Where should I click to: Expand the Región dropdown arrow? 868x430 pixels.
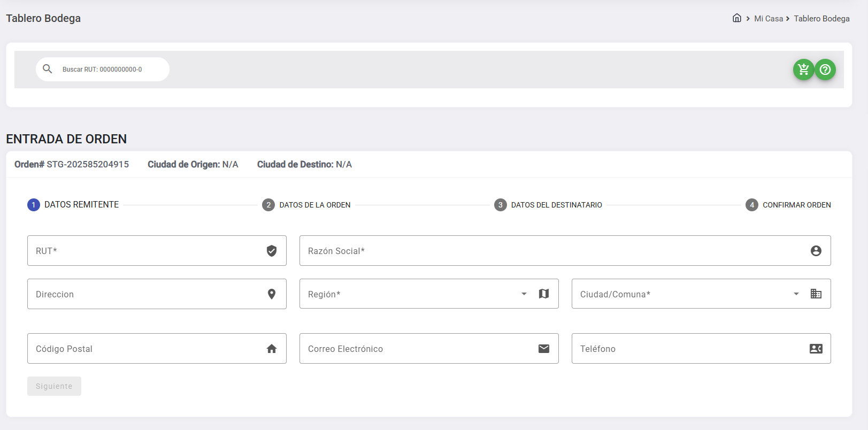point(524,294)
